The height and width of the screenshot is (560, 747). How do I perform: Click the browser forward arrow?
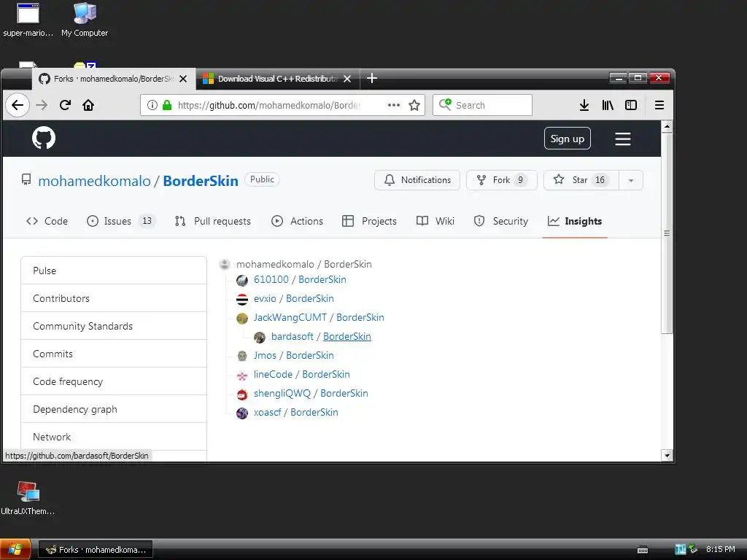42,105
